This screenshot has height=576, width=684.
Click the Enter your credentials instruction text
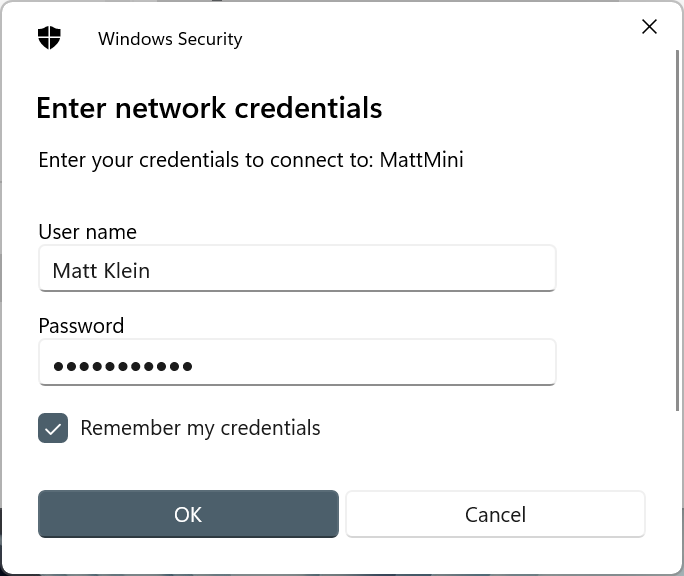pyautogui.click(x=200, y=160)
